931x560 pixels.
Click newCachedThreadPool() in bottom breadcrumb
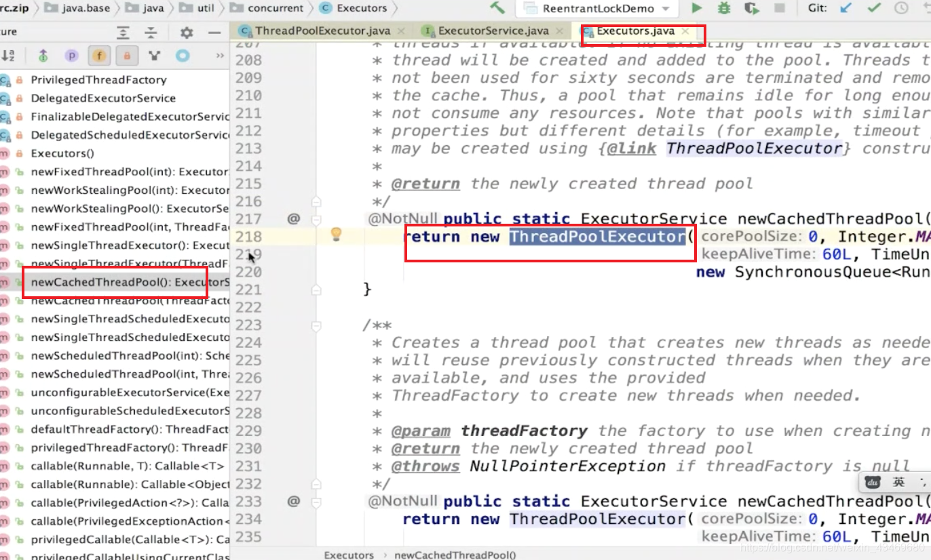pos(455,555)
